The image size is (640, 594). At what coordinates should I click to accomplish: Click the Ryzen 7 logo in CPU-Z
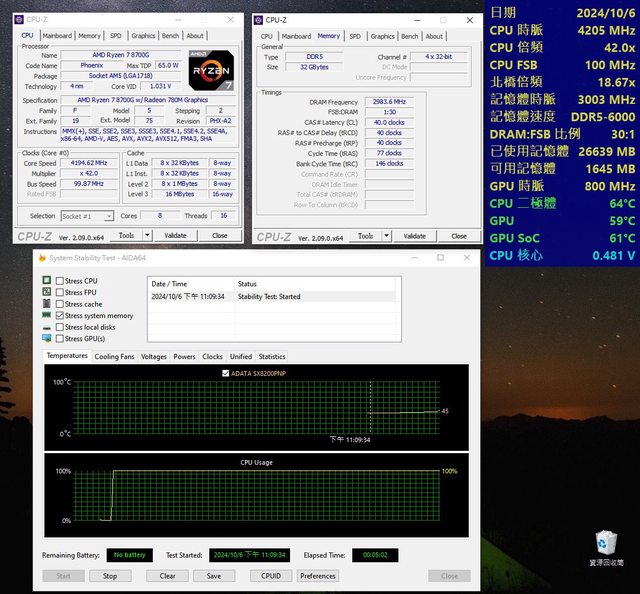coord(209,69)
